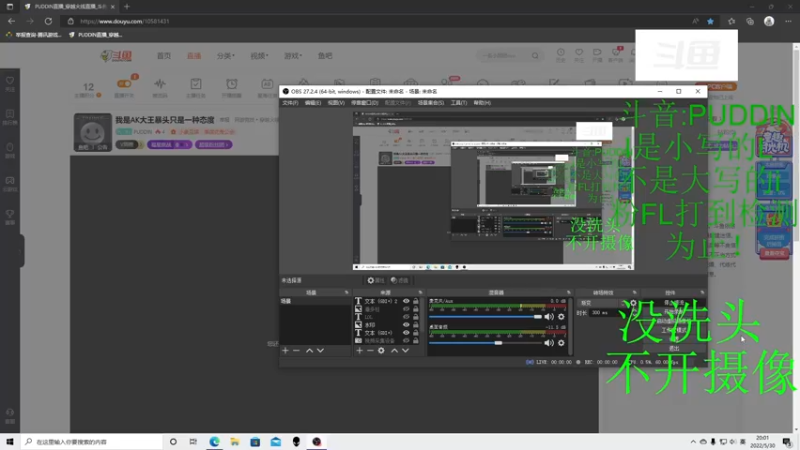Toggle lock on 文本 (GDI+) 2 source
800x450 pixels.
coord(416,301)
